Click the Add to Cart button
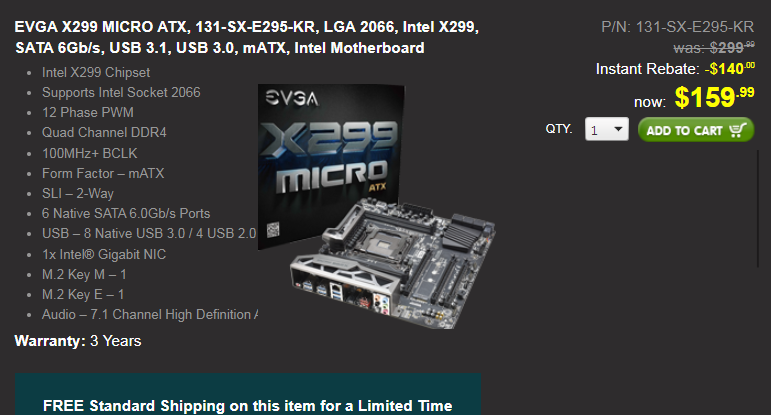Viewport: 771px width, 415px height. tap(696, 130)
